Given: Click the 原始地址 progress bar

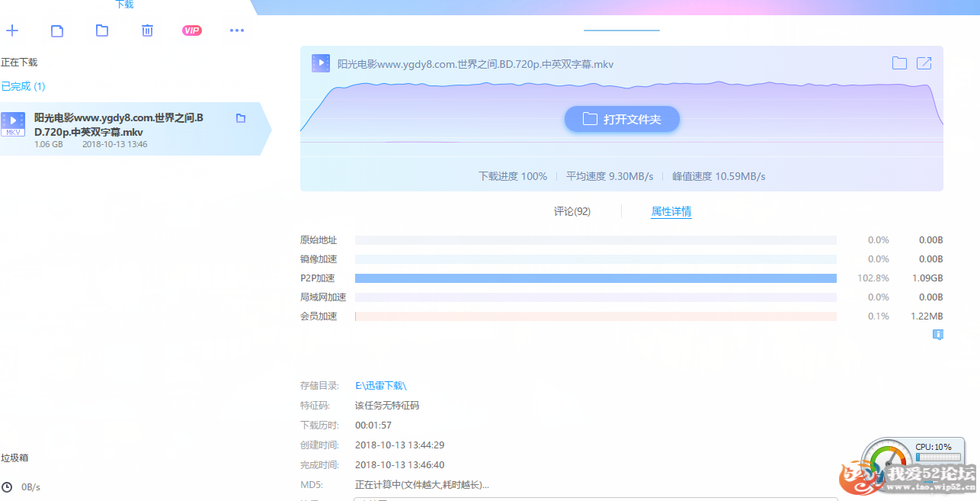Looking at the screenshot, I should pyautogui.click(x=596, y=240).
